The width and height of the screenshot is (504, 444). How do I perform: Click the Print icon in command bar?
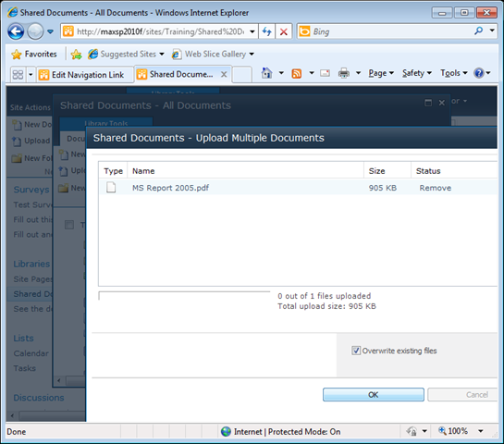pyautogui.click(x=344, y=73)
